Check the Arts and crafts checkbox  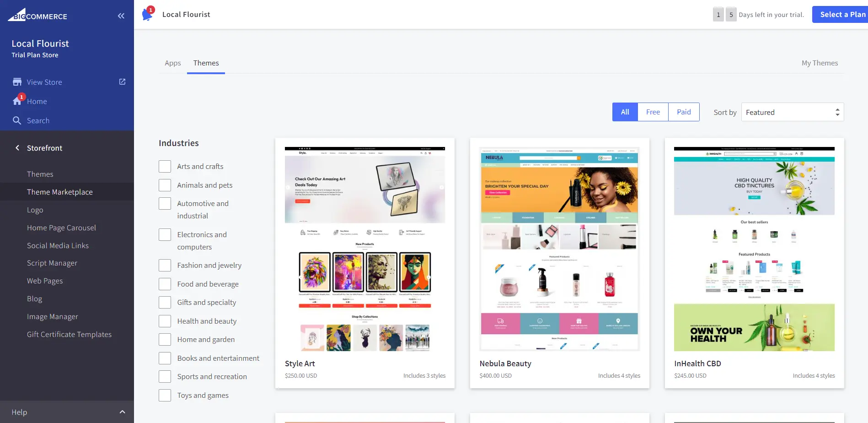165,166
